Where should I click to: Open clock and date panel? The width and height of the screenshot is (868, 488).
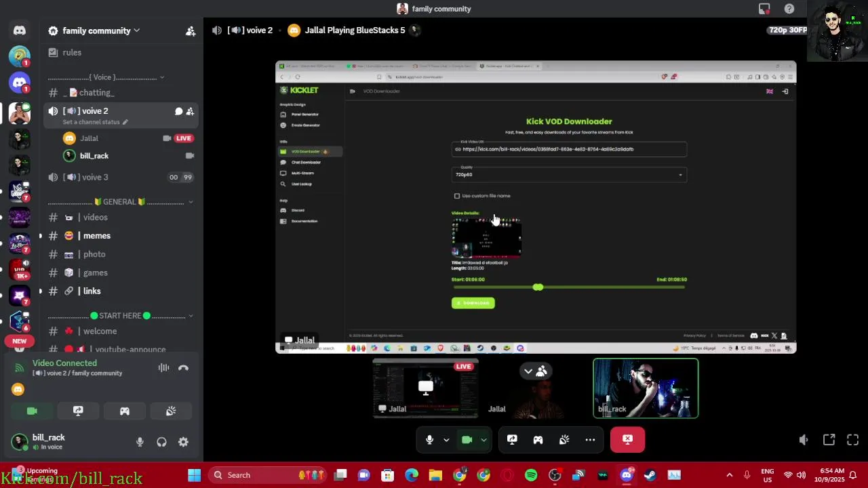831,475
